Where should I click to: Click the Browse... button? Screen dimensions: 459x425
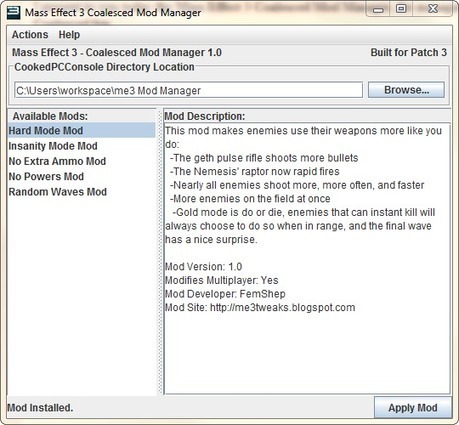point(406,90)
